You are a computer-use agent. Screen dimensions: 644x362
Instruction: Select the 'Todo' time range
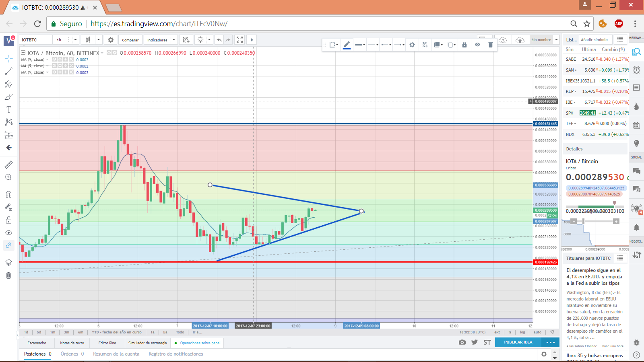(180, 332)
